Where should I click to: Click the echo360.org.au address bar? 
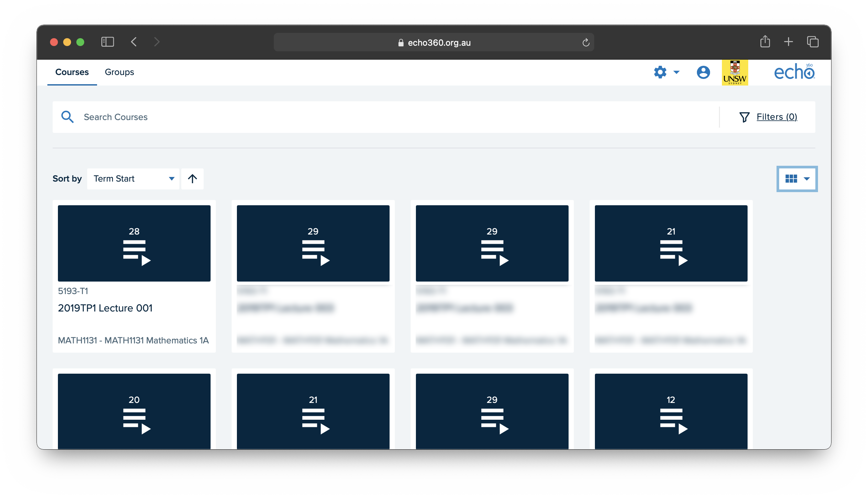(434, 42)
